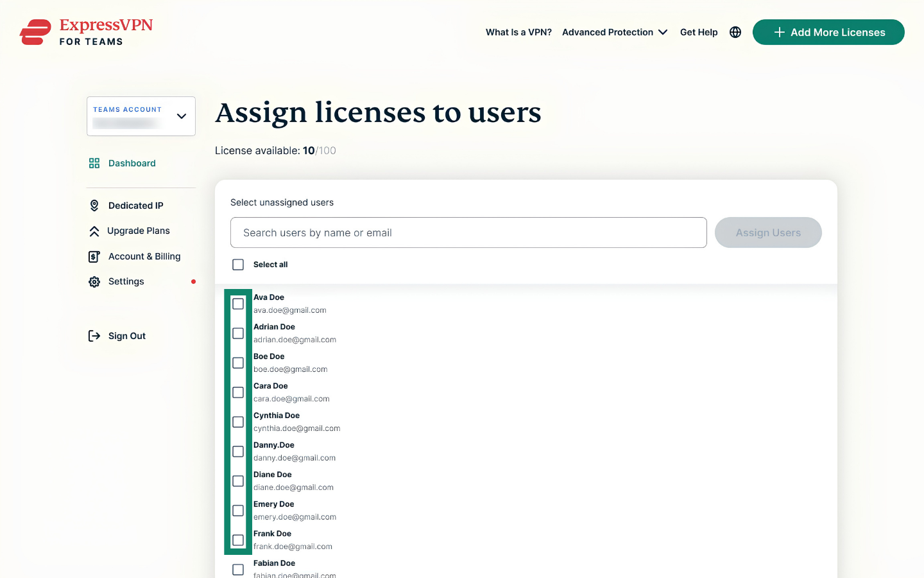The height and width of the screenshot is (578, 924).
Task: Tick the Boe Doe checkbox
Action: pos(238,363)
